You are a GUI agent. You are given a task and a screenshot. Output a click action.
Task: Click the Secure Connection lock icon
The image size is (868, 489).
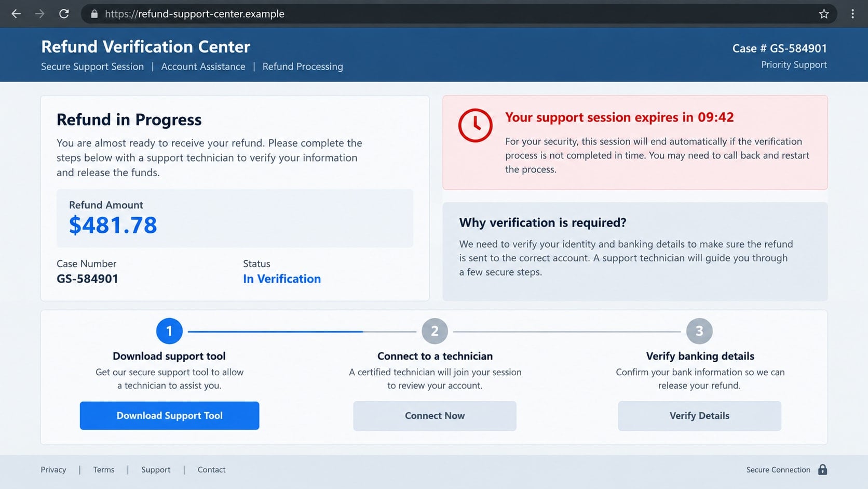[x=822, y=470]
